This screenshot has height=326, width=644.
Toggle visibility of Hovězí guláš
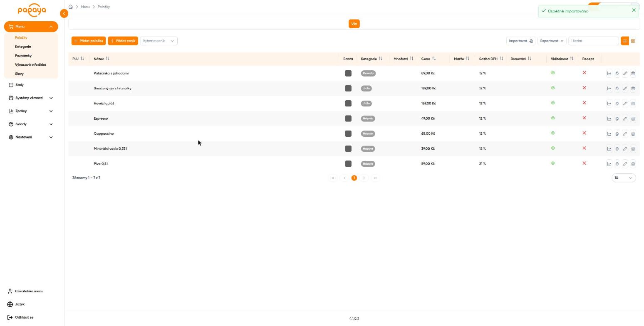pos(553,103)
